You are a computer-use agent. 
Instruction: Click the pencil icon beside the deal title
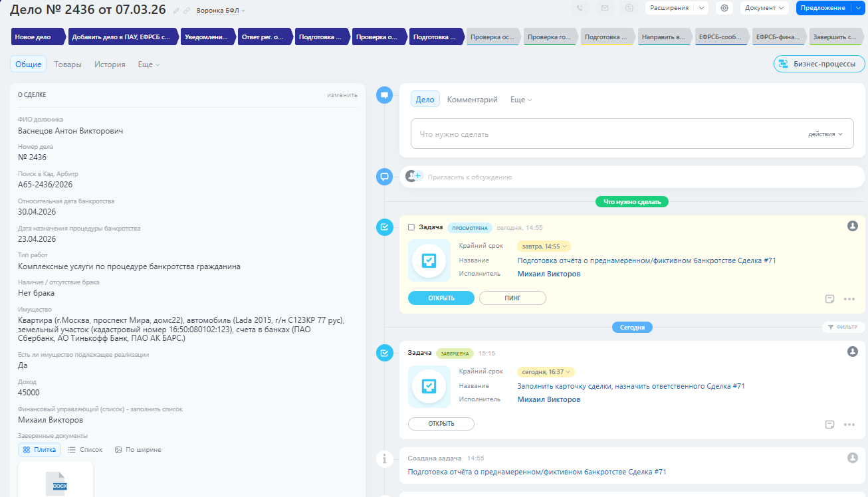coord(176,11)
